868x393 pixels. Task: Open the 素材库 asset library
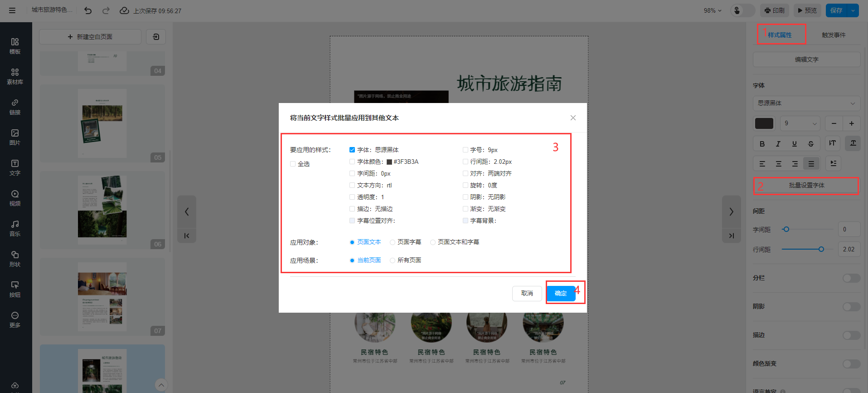tap(15, 76)
